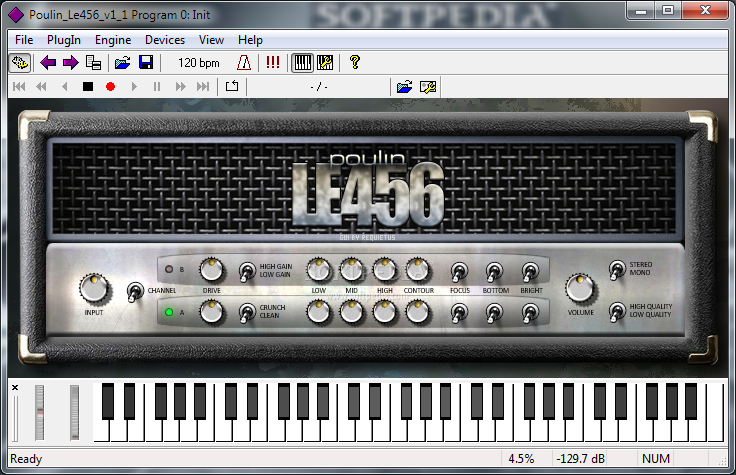Screen dimensions: 736x475
Task: Click the leftmost white key on keyboard
Action: [x=101, y=429]
